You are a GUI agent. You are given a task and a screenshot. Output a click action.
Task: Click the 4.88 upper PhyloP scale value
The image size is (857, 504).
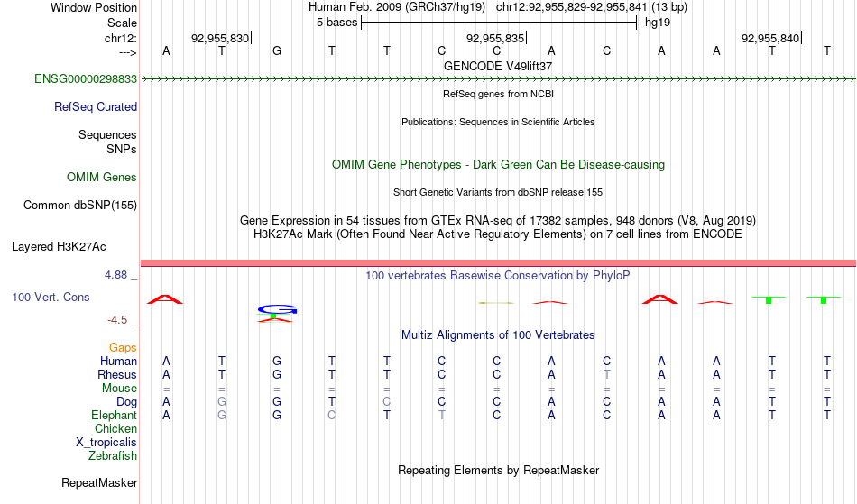pyautogui.click(x=115, y=275)
